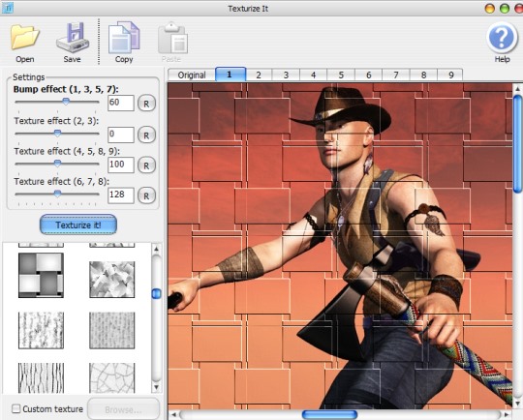523x420 pixels.
Task: Click the Texture effect field showing 100
Action: (121, 165)
